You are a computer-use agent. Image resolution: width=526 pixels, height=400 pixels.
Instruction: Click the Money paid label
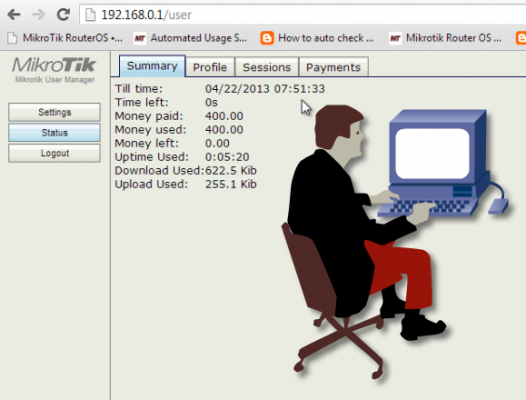pos(149,116)
